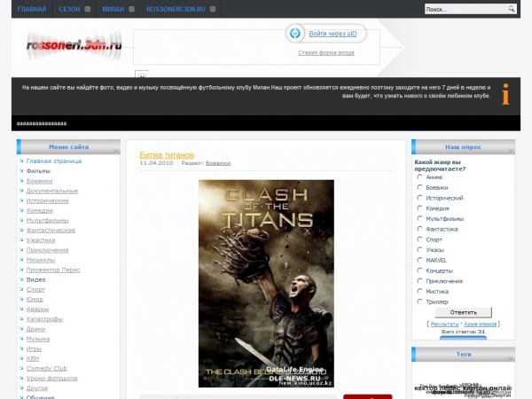Viewport: 532px width, 399px height.
Task: Open the ГЛАВНАЯ top menu item
Action: [32, 9]
